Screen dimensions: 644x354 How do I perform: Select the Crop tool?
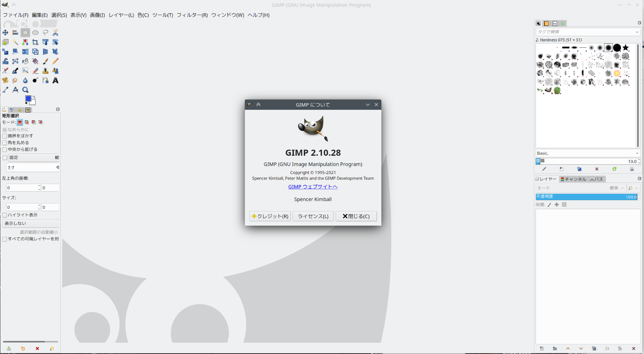[35, 42]
